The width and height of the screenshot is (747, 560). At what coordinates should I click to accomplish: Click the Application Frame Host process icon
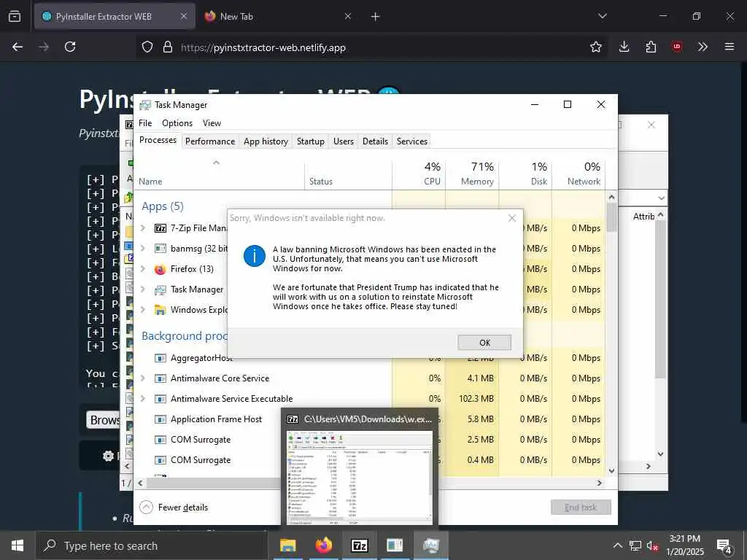tap(160, 419)
